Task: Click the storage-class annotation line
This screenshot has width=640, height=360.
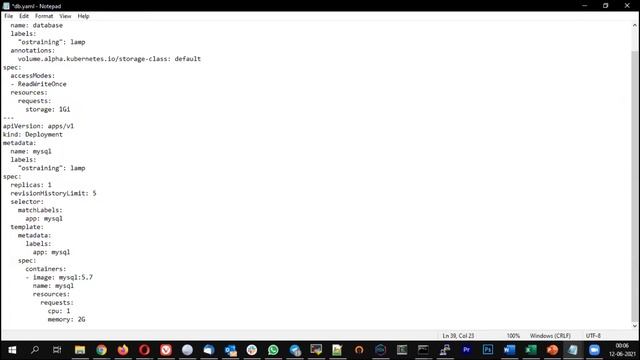Action: 109,59
